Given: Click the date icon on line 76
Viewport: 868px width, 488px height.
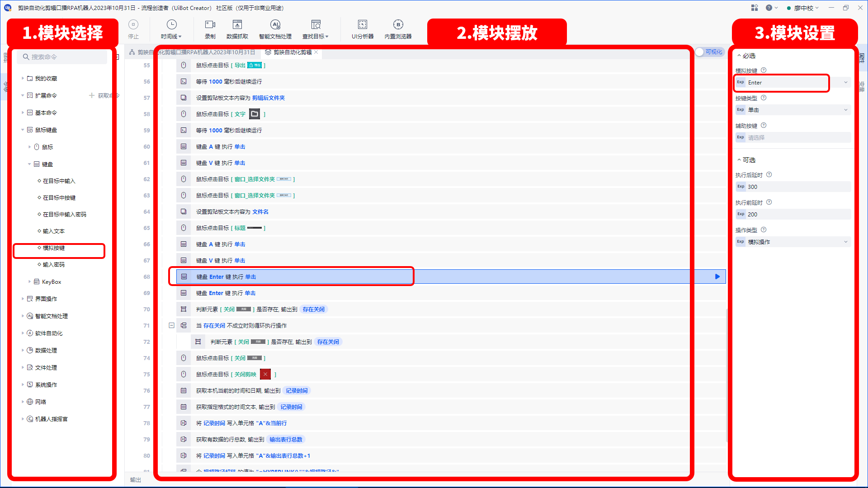Looking at the screenshot, I should tap(184, 391).
